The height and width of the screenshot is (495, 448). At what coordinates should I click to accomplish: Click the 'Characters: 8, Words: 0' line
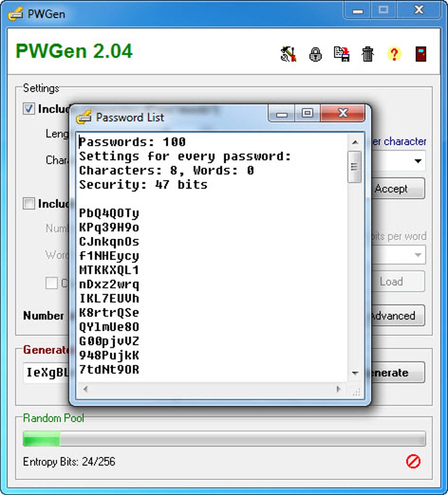[x=166, y=170]
